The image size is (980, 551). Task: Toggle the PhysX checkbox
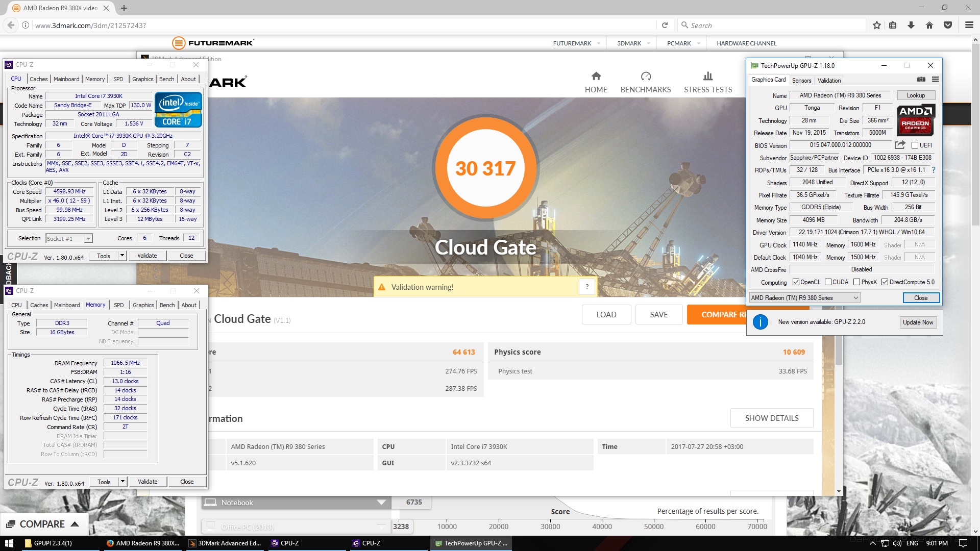856,282
